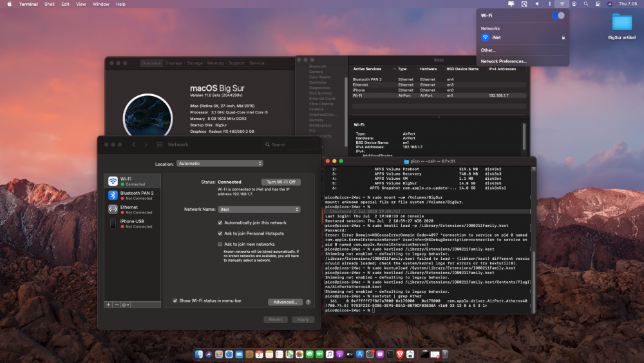The width and height of the screenshot is (644, 363).
Task: Open the Maps app in the Dock
Action: click(290, 354)
